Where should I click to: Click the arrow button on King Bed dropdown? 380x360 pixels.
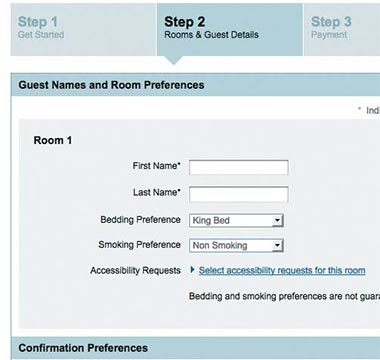pyautogui.click(x=277, y=220)
